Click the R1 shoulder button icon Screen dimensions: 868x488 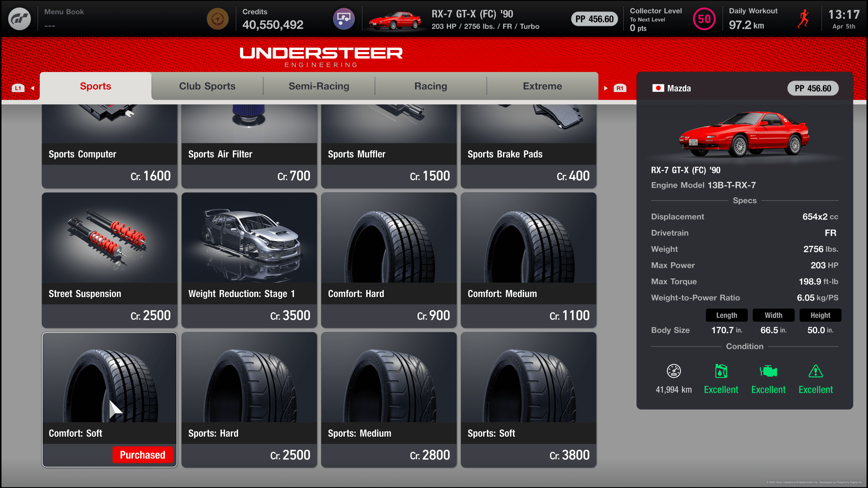pyautogui.click(x=620, y=88)
